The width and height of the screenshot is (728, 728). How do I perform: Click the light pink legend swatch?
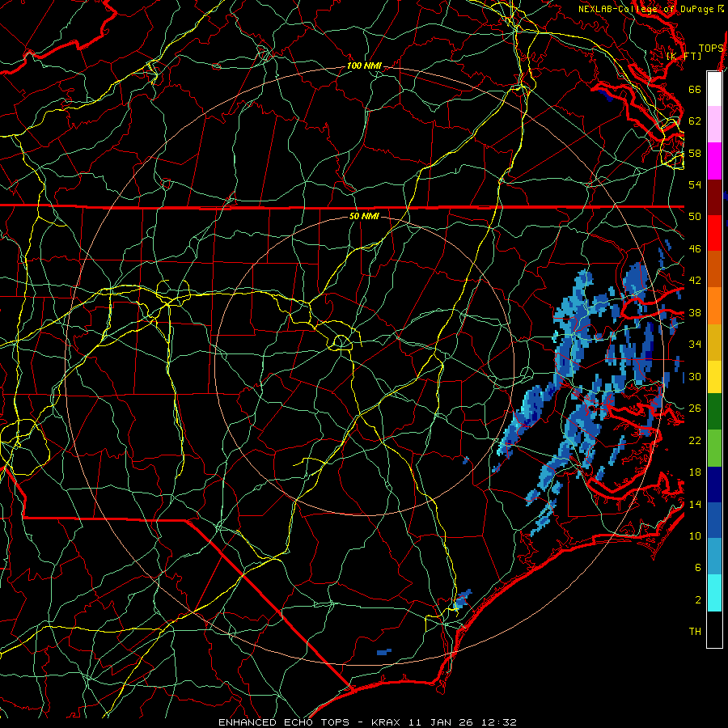714,125
